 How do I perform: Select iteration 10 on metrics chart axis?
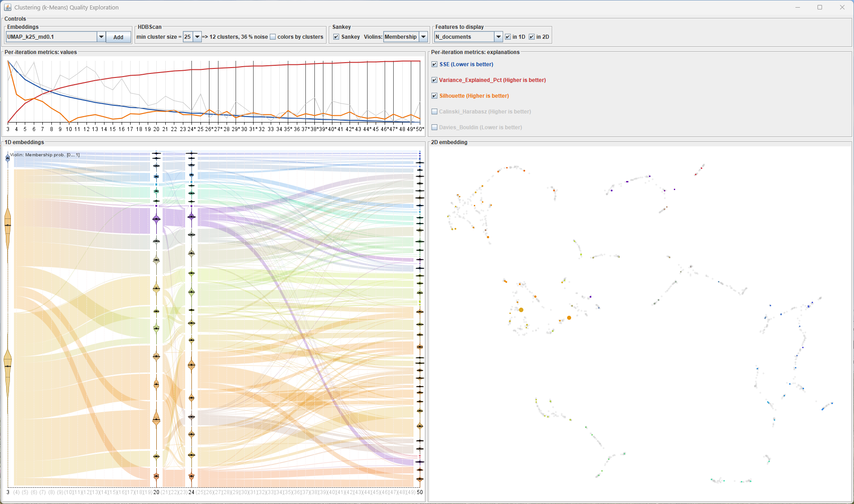(x=69, y=129)
